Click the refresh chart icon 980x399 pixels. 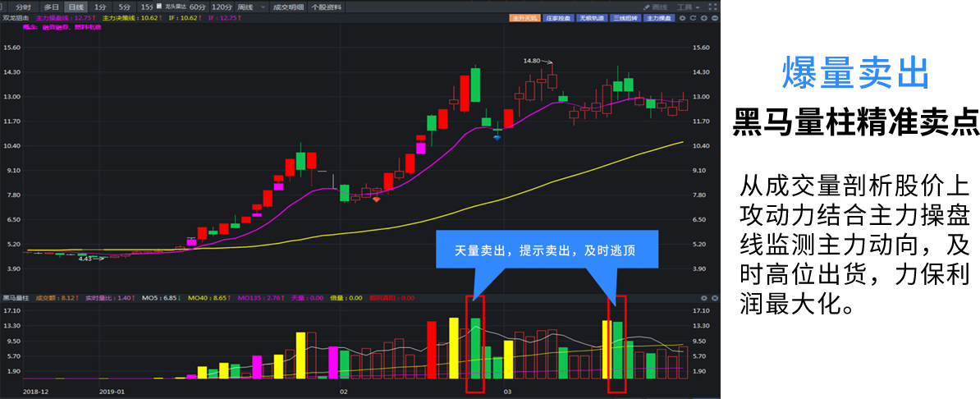tap(693, 18)
